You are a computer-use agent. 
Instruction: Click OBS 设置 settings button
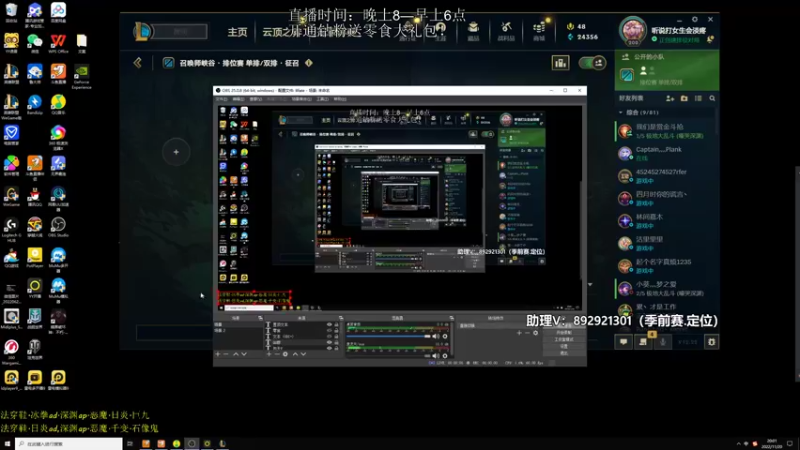click(564, 346)
